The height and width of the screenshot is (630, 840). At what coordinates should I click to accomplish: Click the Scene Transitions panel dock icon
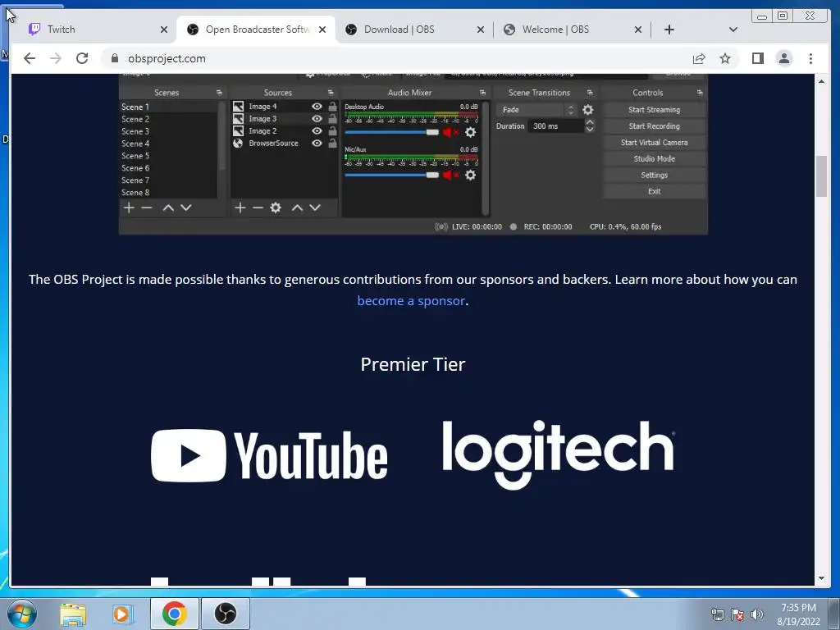[x=590, y=93]
